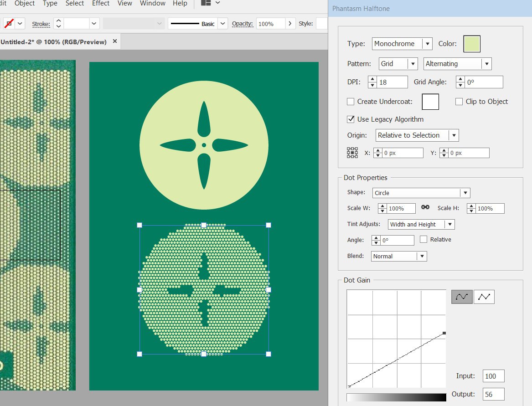Click the dot Angle value field
Screen dimensions: 532x406
(398, 240)
